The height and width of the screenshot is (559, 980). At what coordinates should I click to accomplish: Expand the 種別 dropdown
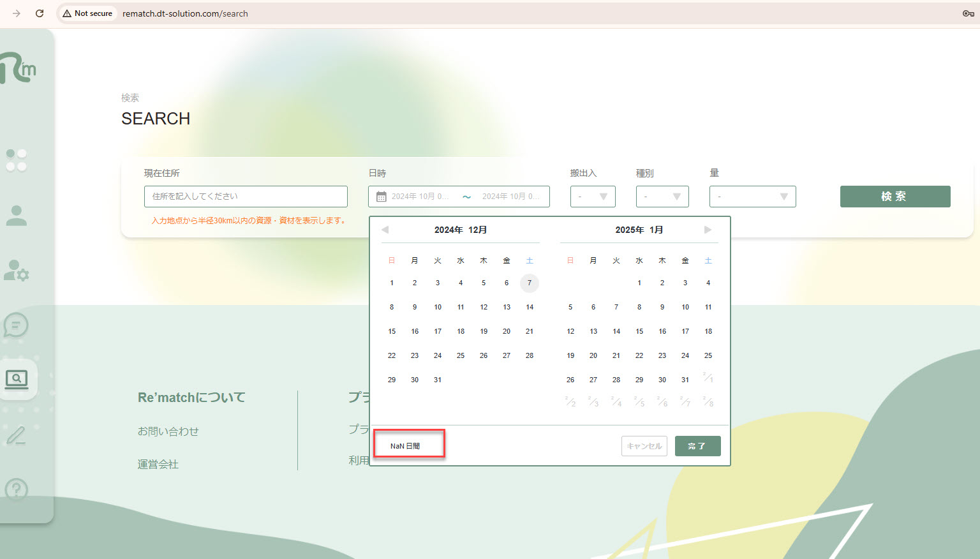[x=662, y=197]
